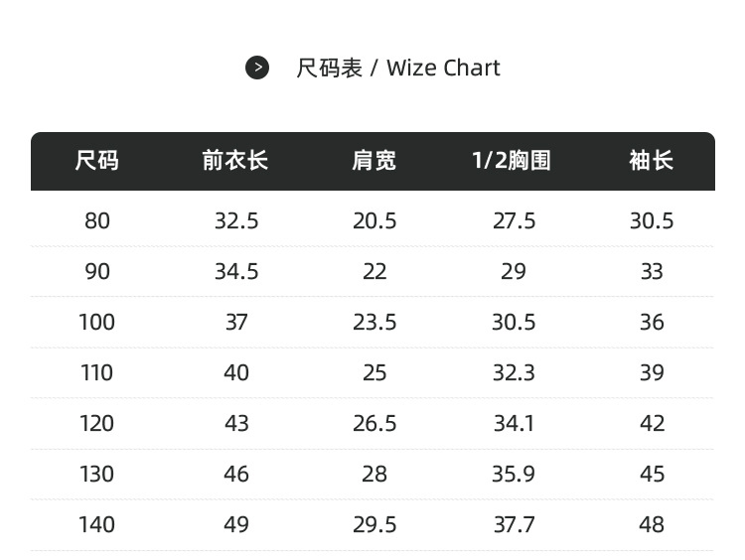Click the 48 sleeve length cell
745x560 pixels.
[x=652, y=525]
